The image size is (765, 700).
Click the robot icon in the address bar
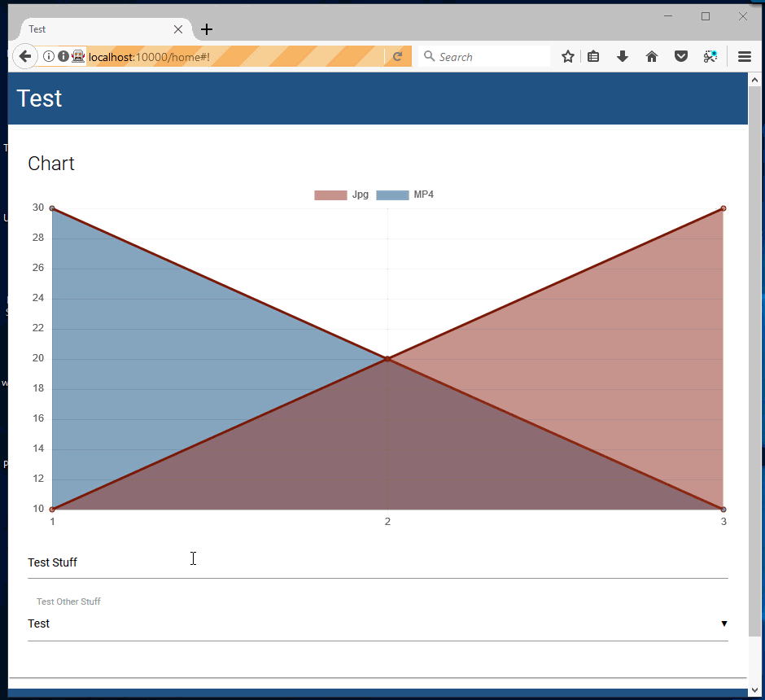77,56
